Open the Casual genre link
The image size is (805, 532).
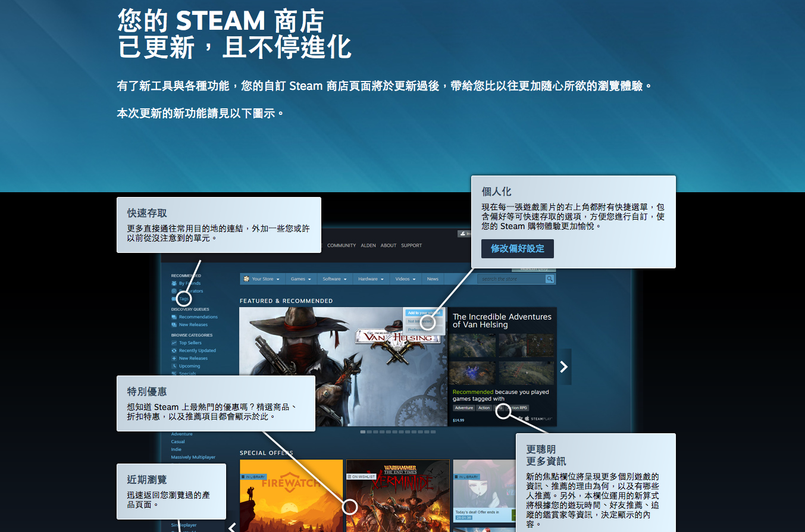(x=178, y=442)
